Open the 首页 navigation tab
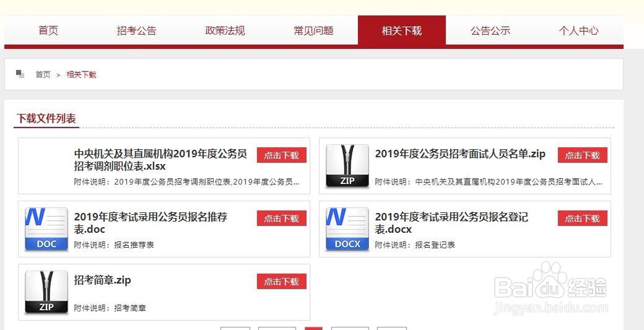Image resolution: width=644 pixels, height=330 pixels. pos(48,30)
